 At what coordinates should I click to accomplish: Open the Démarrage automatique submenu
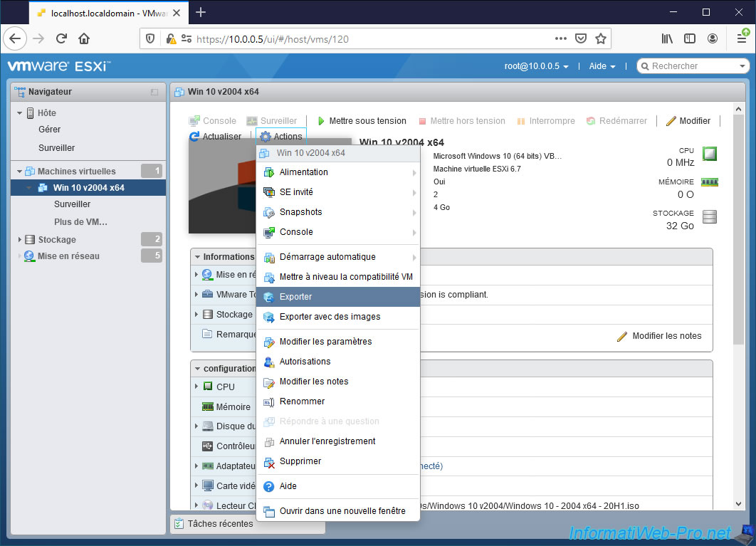click(x=338, y=257)
